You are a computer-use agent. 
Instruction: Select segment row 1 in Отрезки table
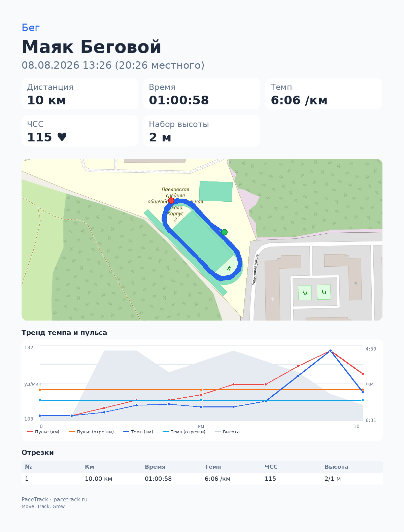[x=202, y=478]
